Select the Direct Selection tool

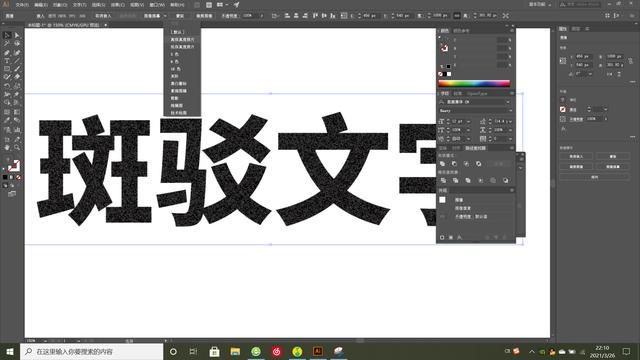(x=17, y=36)
